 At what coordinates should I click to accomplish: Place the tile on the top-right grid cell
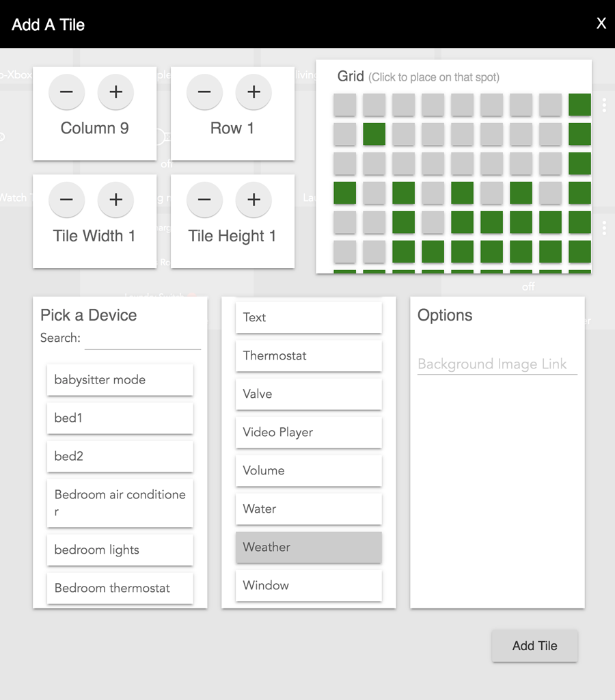click(x=579, y=105)
